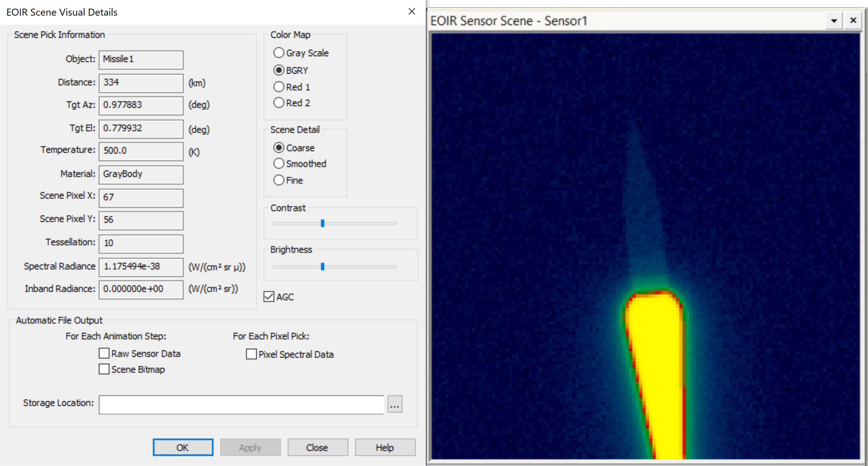Select the Gray Scale color map
Viewport: 868px width, 466px height.
[279, 53]
